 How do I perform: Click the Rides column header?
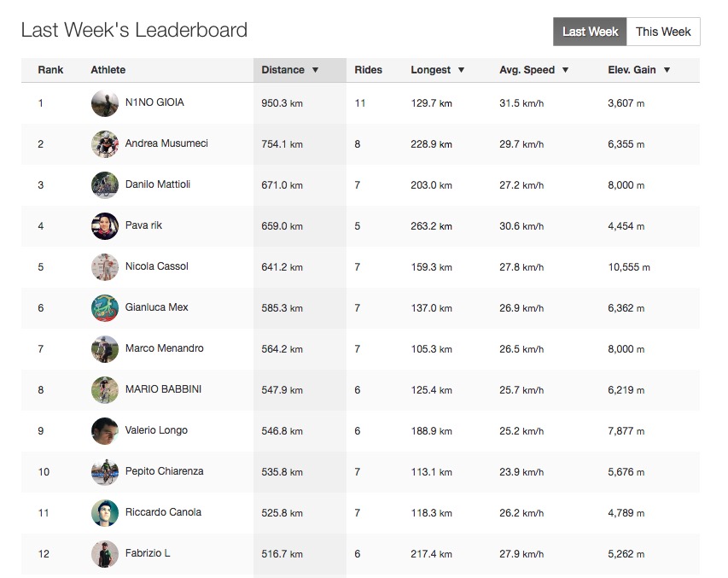[368, 70]
